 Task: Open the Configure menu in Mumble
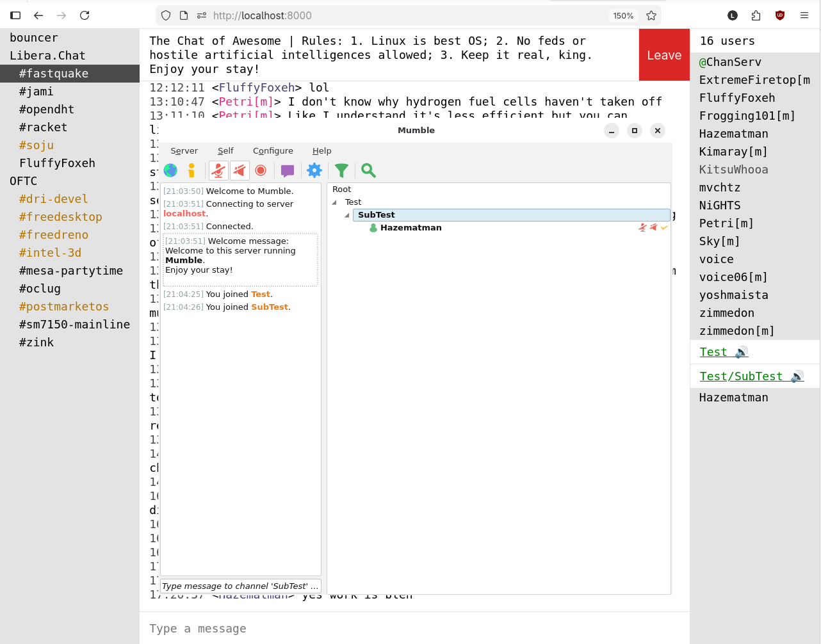(273, 151)
